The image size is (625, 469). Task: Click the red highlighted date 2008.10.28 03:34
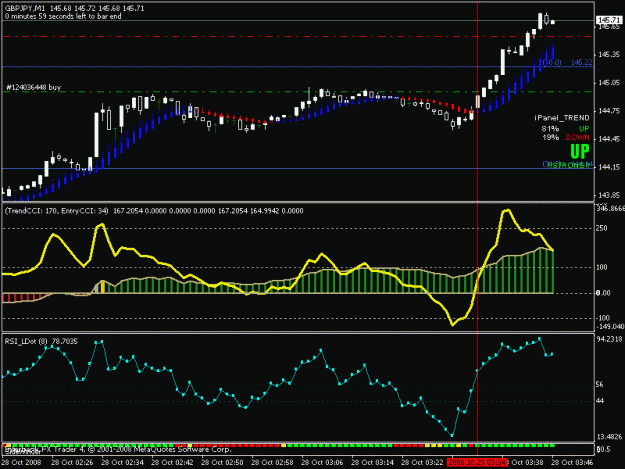coord(477,463)
